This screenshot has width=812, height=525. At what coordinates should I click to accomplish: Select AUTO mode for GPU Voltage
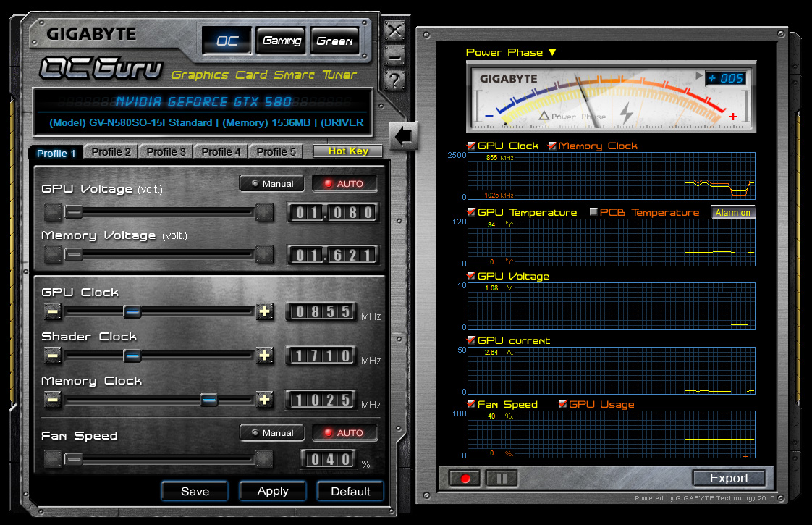coord(344,183)
